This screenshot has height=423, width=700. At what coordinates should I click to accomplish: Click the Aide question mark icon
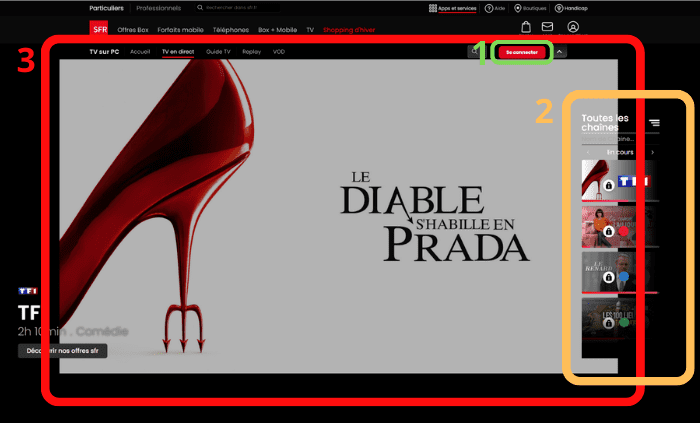489,8
